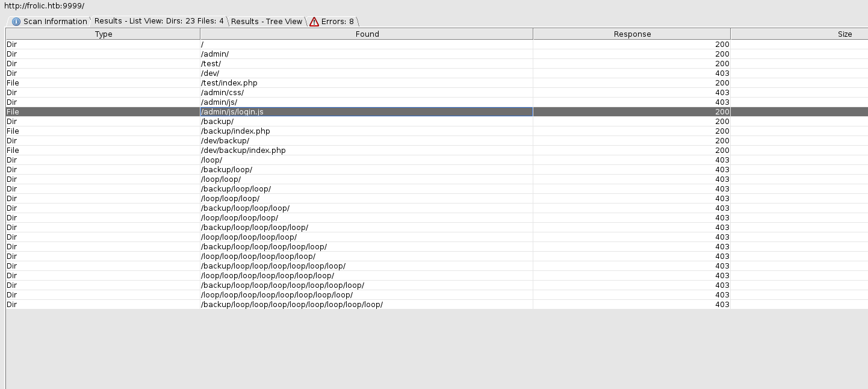Sort by the Type column header

pyautogui.click(x=104, y=34)
